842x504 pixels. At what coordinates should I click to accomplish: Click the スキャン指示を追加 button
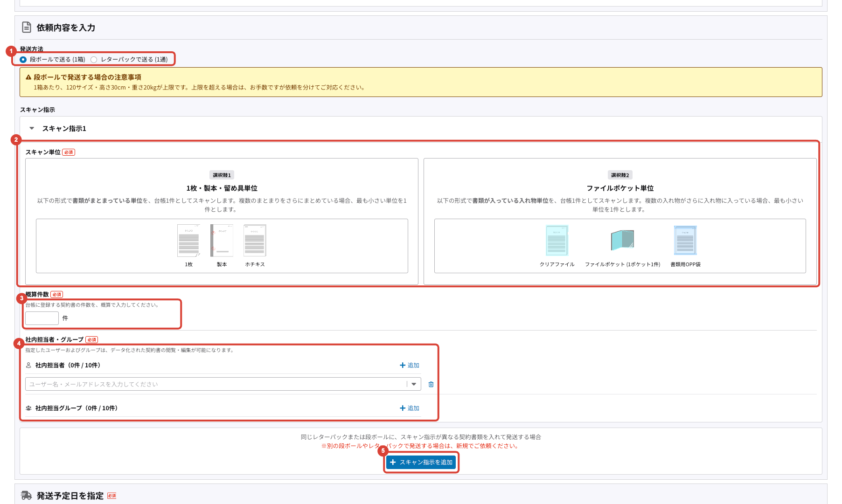(421, 462)
